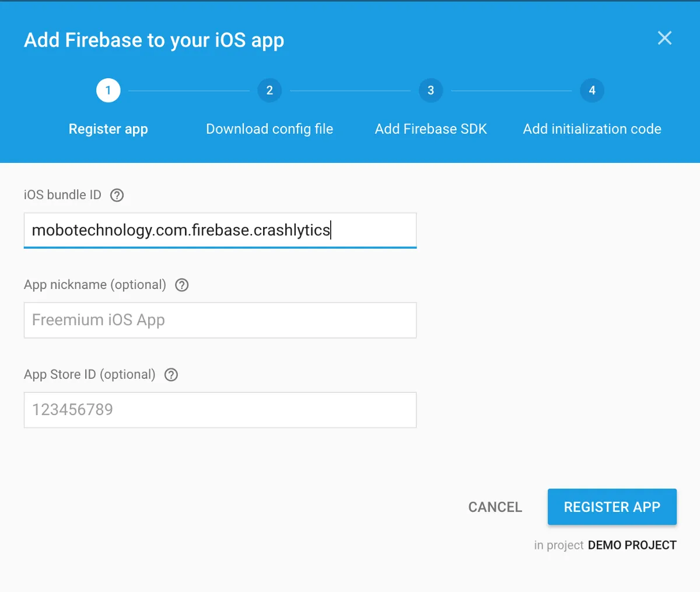Viewport: 700px width, 592px height.
Task: Click the App Store ID input field
Action: [220, 410]
